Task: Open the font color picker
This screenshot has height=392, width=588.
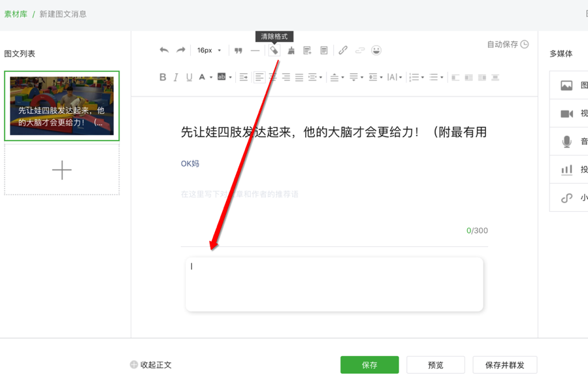Action: [205, 77]
